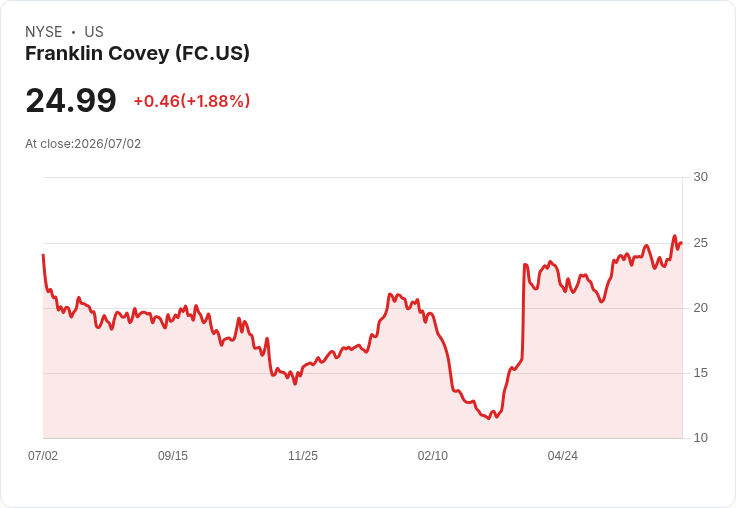Viewport: 736px width, 508px height.
Task: Select the 11/25 x-axis date label
Action: [303, 456]
